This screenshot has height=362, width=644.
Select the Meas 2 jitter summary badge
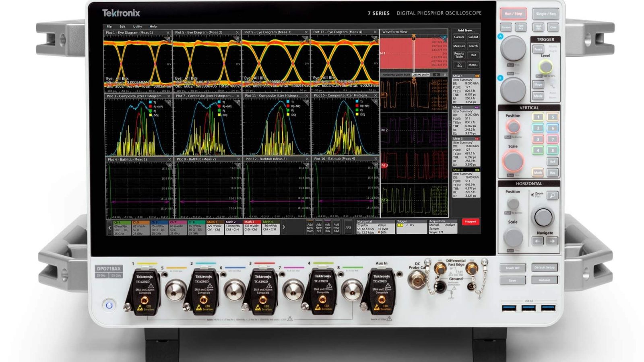(466, 120)
